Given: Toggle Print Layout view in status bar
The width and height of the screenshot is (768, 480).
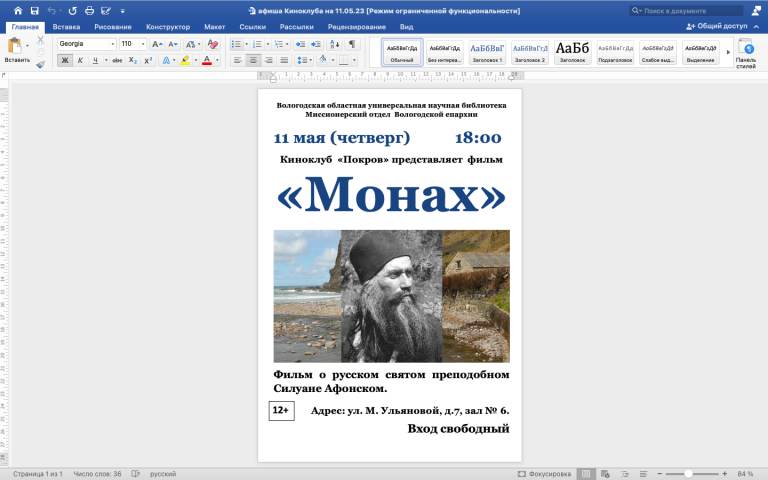Looking at the screenshot, I should click(x=586, y=474).
